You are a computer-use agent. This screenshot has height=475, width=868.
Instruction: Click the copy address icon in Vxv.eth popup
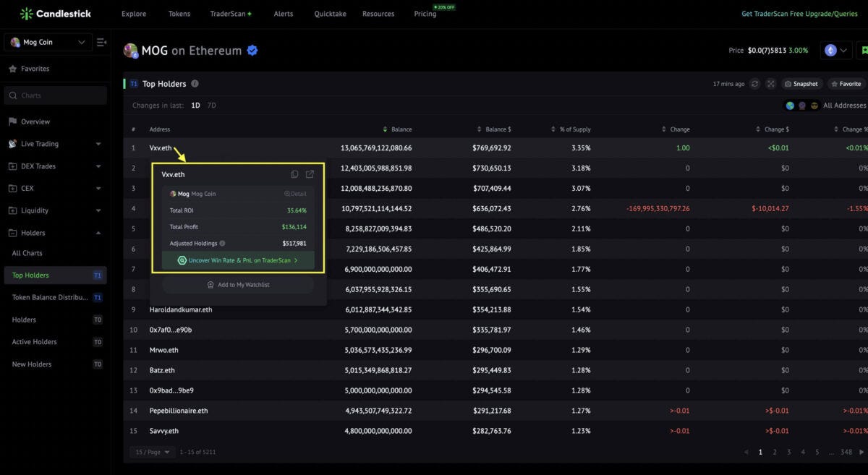pyautogui.click(x=294, y=174)
